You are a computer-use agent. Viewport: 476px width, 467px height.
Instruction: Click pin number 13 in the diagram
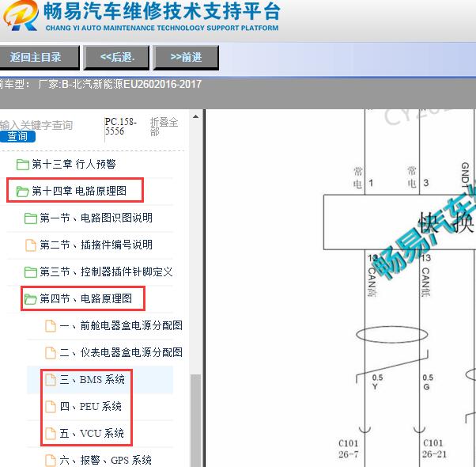point(426,258)
